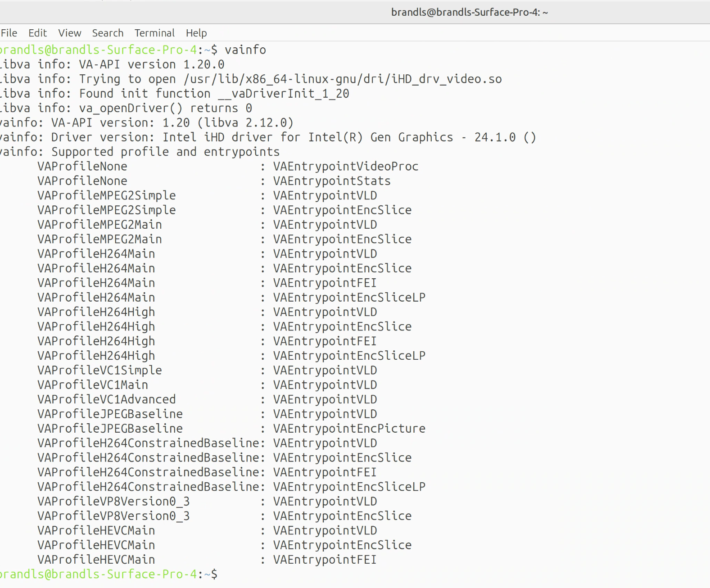Open the Terminal menu
This screenshot has width=710, height=588.
coord(154,33)
